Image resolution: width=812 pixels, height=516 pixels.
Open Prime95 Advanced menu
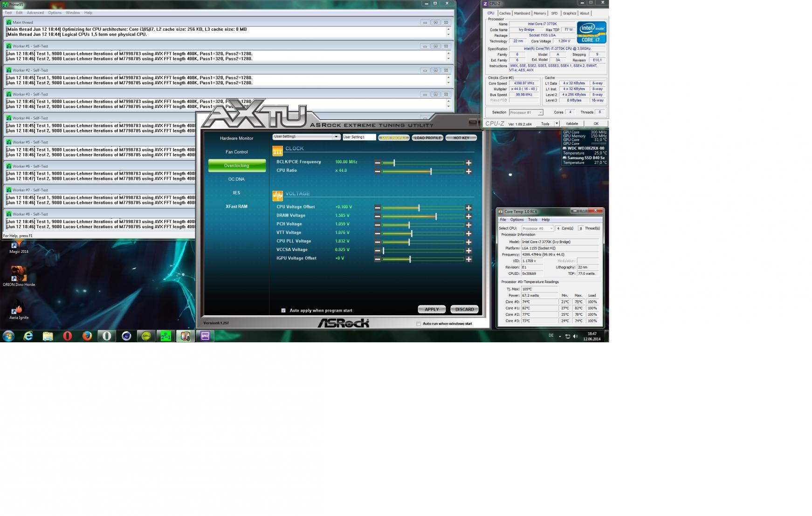[35, 13]
